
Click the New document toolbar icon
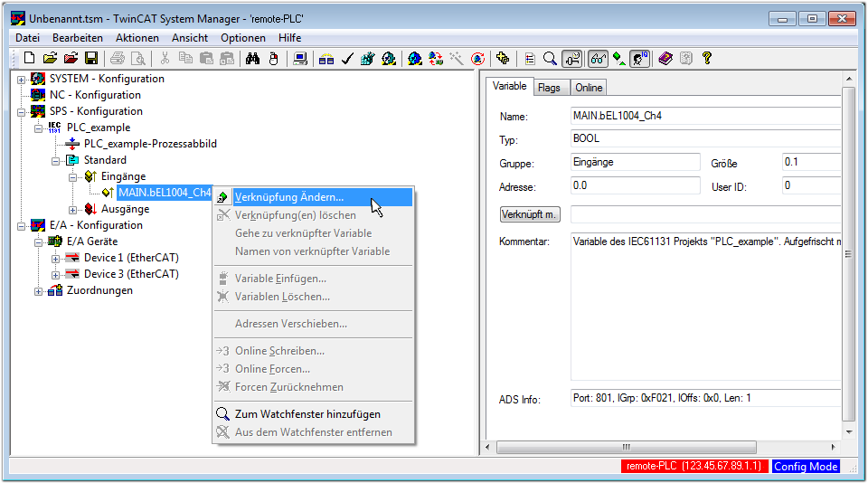29,59
